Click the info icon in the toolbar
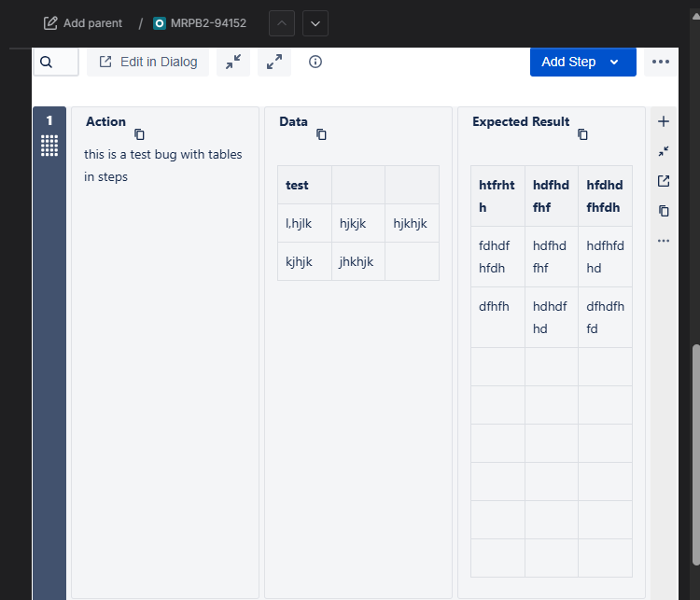This screenshot has height=600, width=700. [315, 62]
